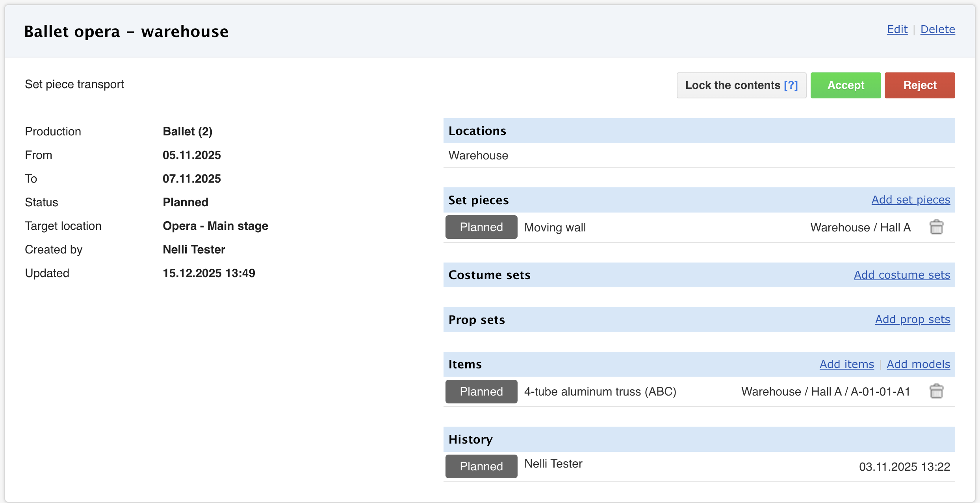Delete the Moving wall set piece
This screenshot has height=503, width=980.
(x=936, y=227)
